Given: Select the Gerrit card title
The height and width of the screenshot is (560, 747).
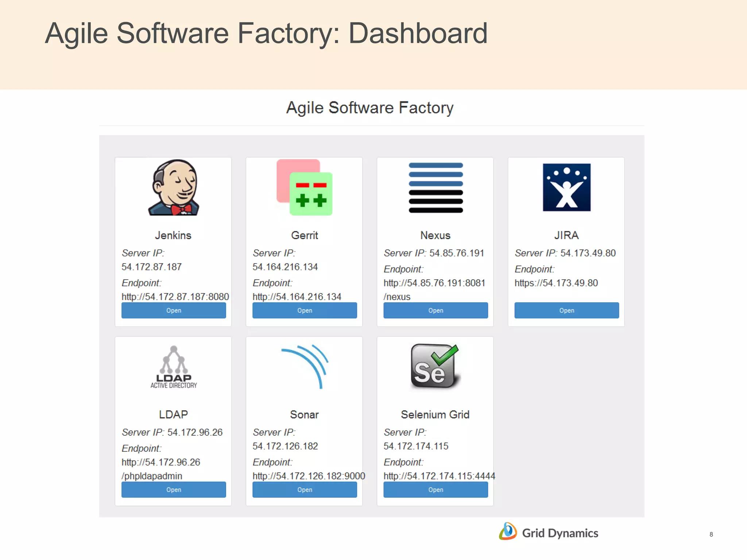Looking at the screenshot, I should pyautogui.click(x=305, y=236).
